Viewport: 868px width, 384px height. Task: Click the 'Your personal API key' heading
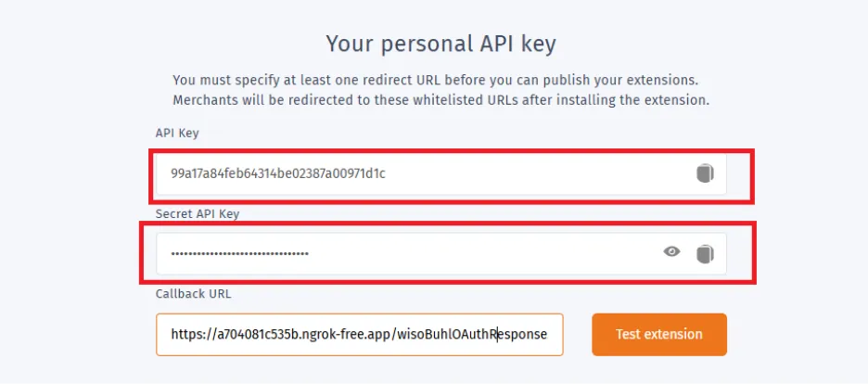pyautogui.click(x=440, y=44)
